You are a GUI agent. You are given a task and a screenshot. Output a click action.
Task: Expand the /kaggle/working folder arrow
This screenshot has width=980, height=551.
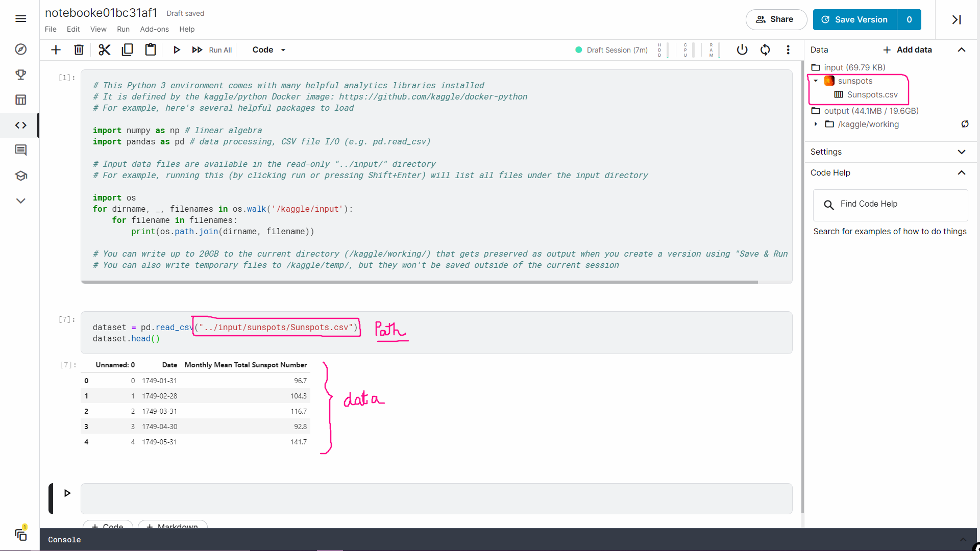816,124
